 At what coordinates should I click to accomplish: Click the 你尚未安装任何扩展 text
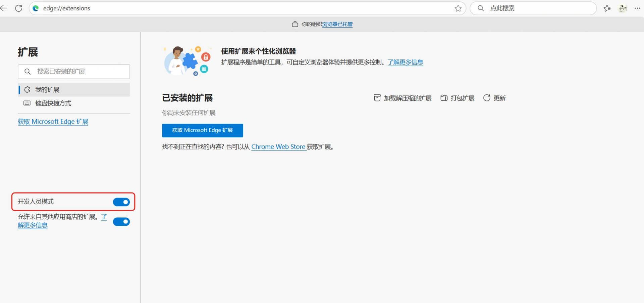click(189, 113)
